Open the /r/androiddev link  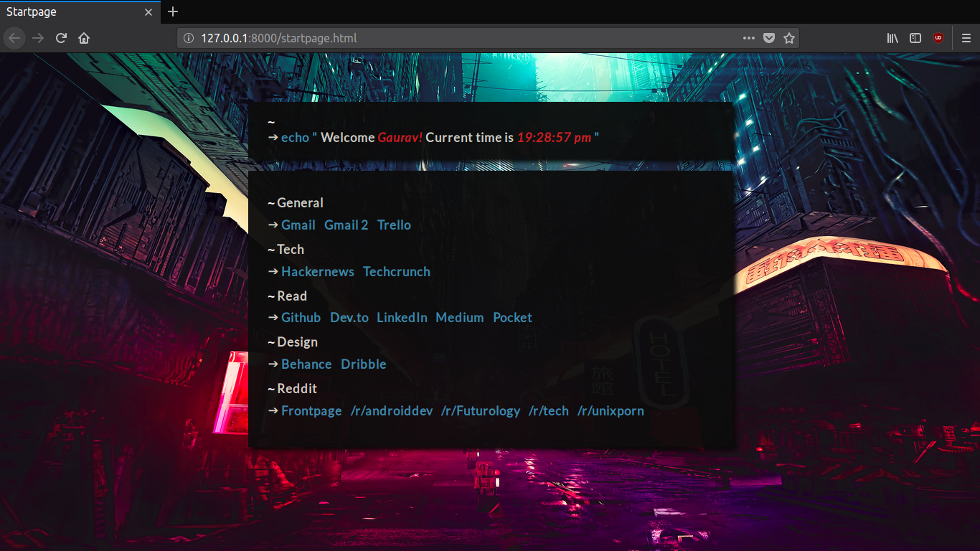pyautogui.click(x=392, y=411)
